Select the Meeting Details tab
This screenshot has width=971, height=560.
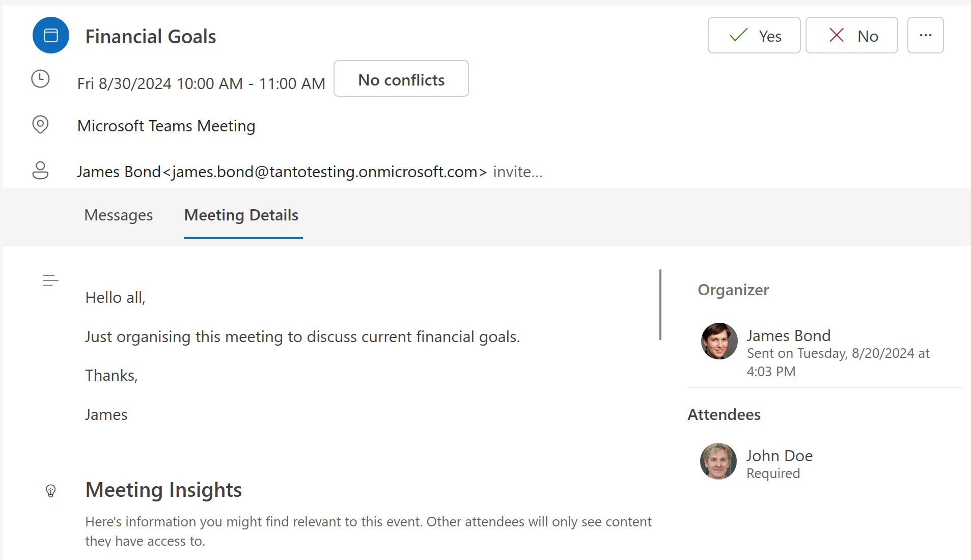click(x=241, y=215)
